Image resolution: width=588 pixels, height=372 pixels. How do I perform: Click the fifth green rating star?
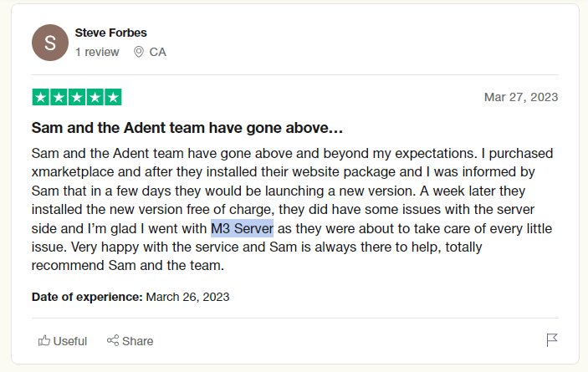click(113, 97)
